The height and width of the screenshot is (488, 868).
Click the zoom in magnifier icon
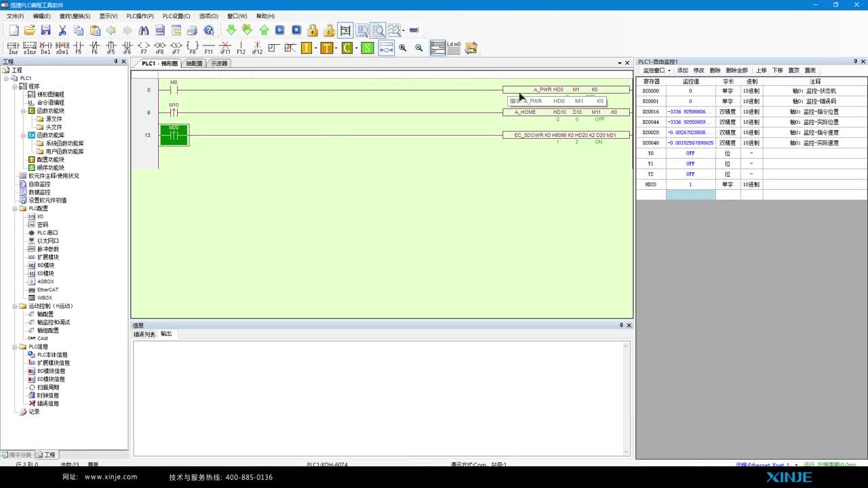(x=403, y=47)
